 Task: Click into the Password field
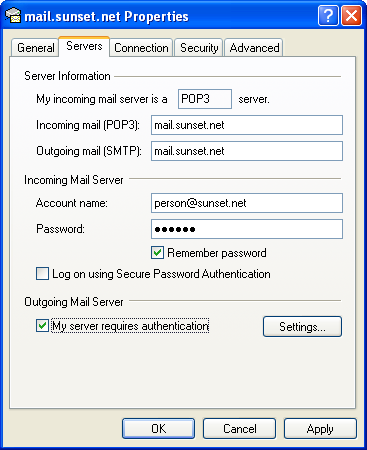(x=247, y=229)
